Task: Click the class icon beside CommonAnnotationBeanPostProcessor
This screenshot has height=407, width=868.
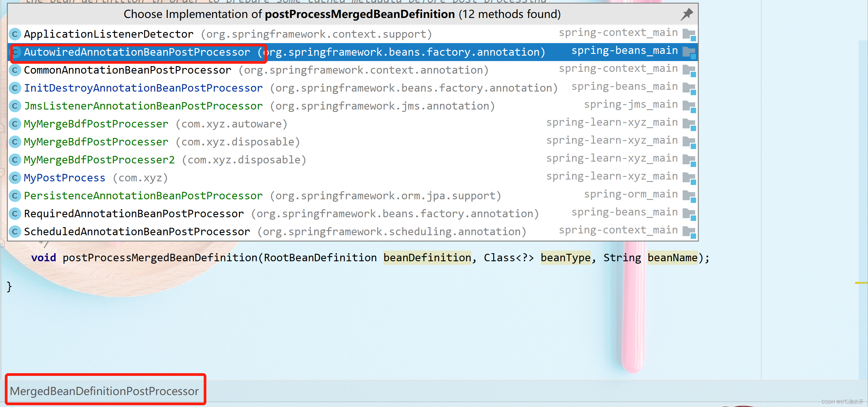Action: point(15,70)
